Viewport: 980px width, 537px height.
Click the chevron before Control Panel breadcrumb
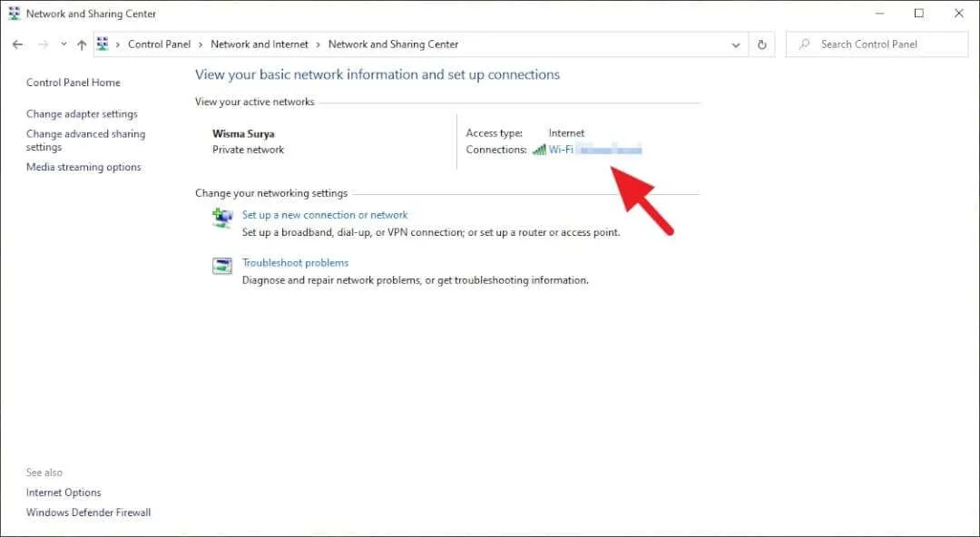click(117, 44)
